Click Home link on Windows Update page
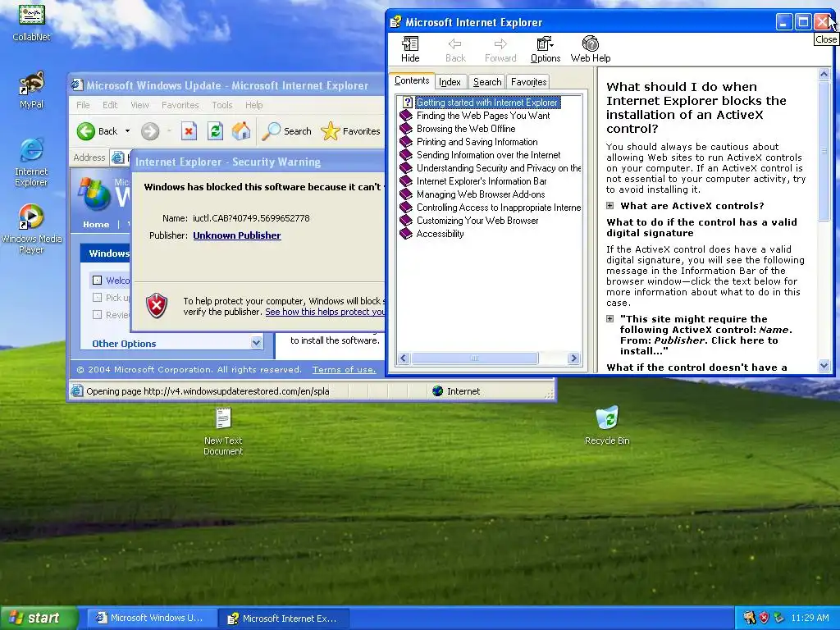 pos(96,225)
